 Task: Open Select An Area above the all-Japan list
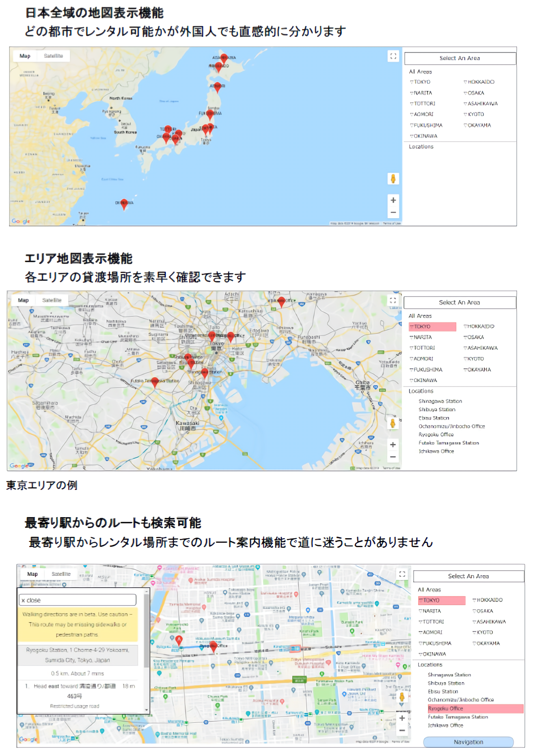point(460,58)
